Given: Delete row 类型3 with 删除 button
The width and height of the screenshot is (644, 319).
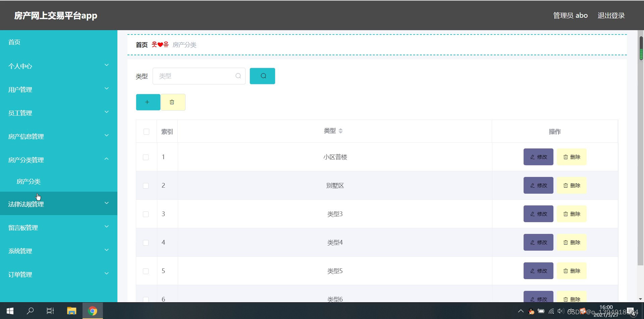Looking at the screenshot, I should coord(572,214).
